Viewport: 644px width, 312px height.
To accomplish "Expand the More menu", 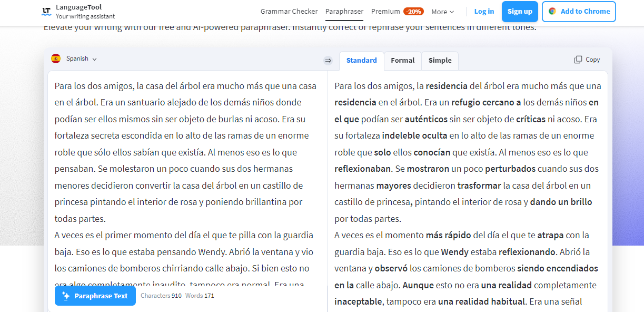I will (442, 12).
